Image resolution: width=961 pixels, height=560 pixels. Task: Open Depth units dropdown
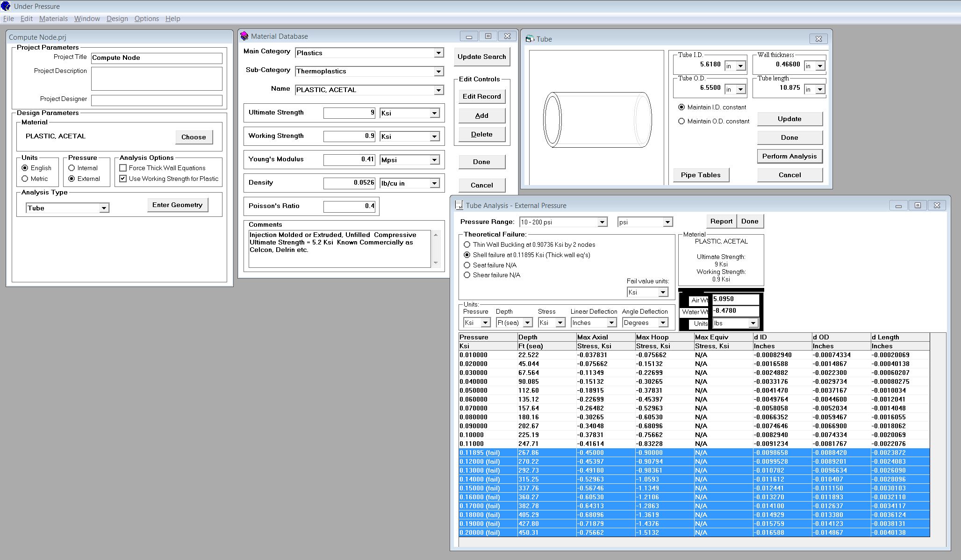527,323
